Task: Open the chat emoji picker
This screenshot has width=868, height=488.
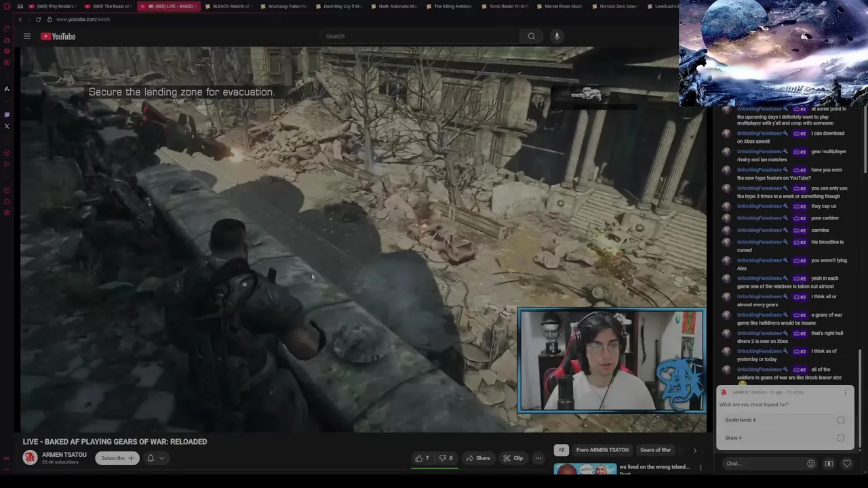Action: tap(810, 464)
